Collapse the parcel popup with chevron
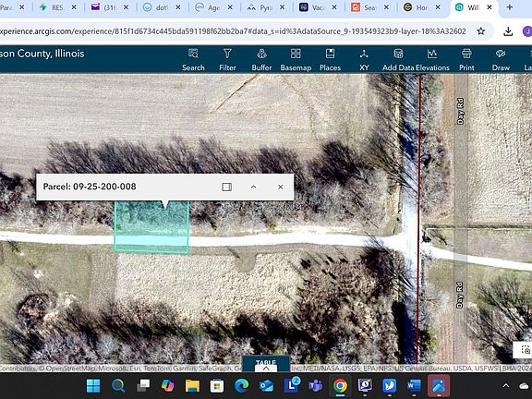Image resolution: width=532 pixels, height=399 pixels. (x=253, y=187)
